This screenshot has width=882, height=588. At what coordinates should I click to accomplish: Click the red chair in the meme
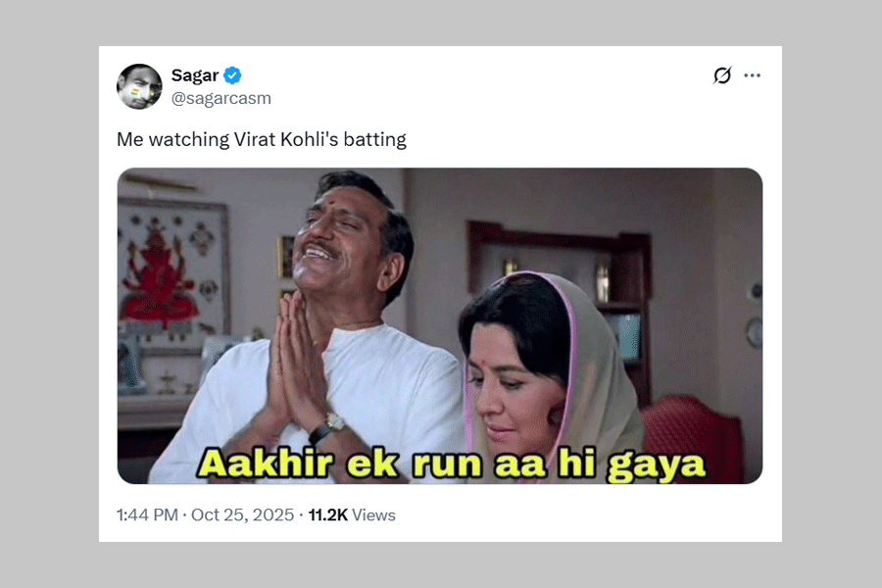click(693, 436)
